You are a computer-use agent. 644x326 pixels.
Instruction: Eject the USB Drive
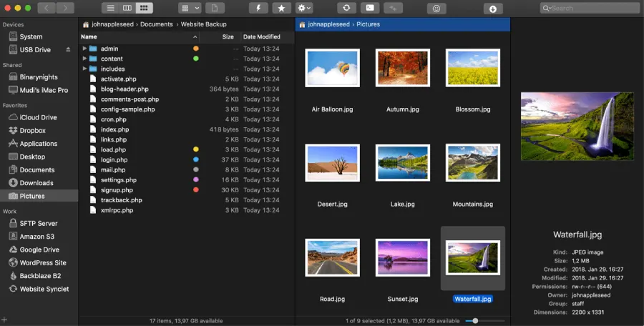coord(68,49)
